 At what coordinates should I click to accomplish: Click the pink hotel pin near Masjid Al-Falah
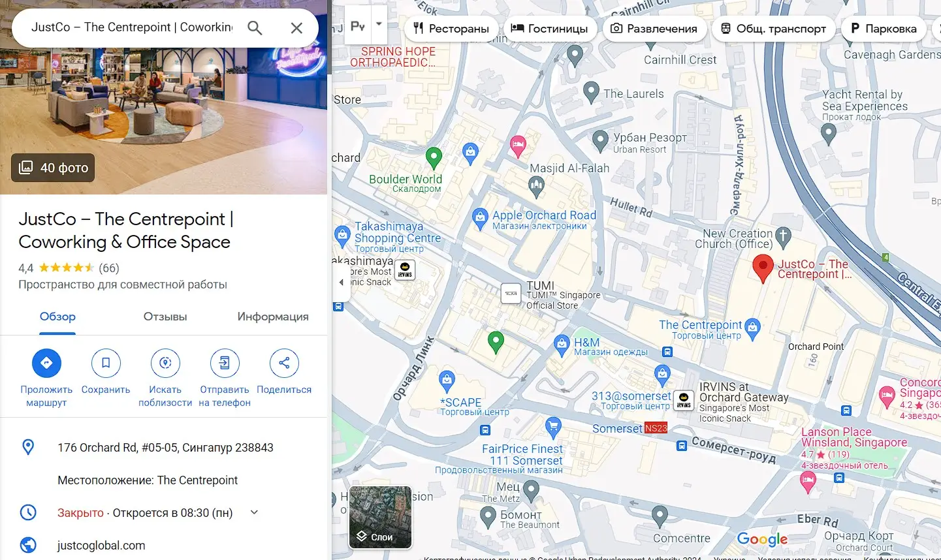(x=518, y=145)
